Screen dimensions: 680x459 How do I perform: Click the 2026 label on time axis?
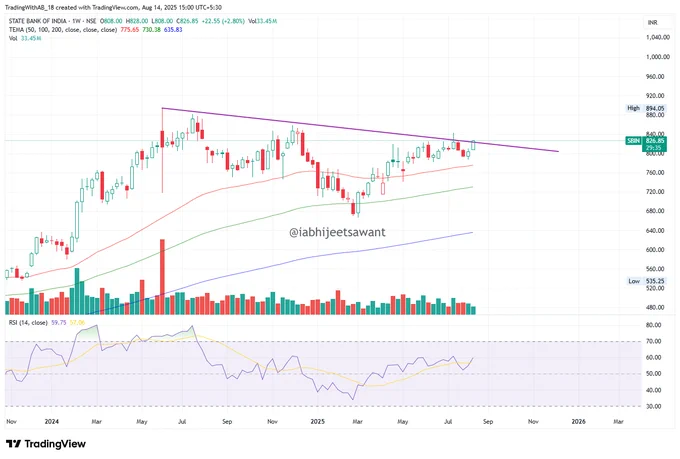pos(579,421)
